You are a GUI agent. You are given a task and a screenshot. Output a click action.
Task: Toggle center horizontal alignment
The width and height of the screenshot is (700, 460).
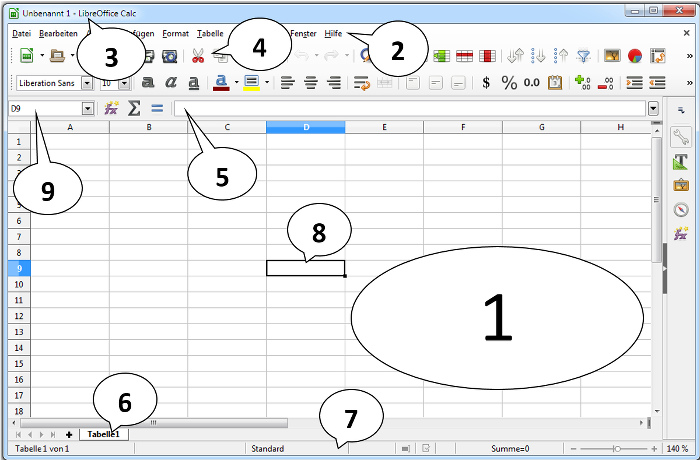pos(310,83)
